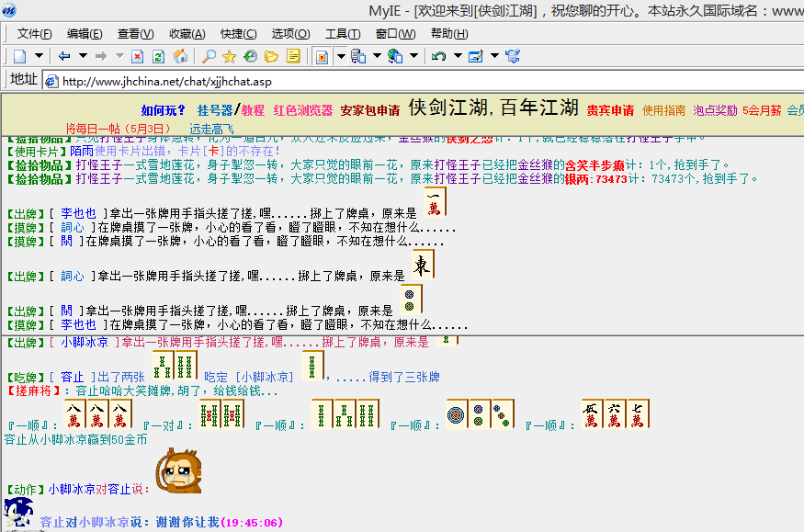Open the Back history dropdown arrow

click(83, 55)
